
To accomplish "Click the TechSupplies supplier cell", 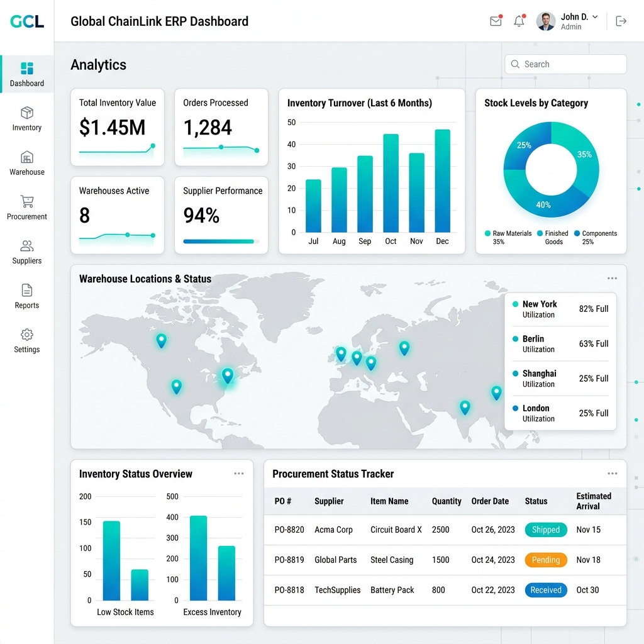I will tap(337, 590).
